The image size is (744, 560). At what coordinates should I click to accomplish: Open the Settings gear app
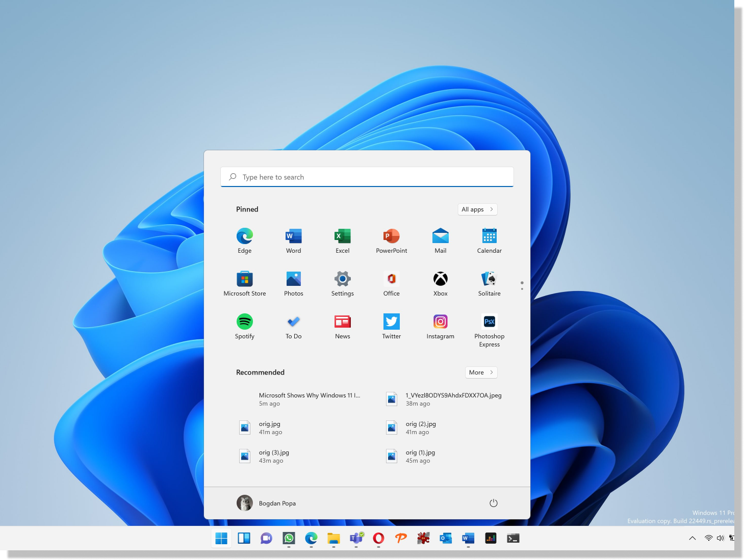(343, 283)
